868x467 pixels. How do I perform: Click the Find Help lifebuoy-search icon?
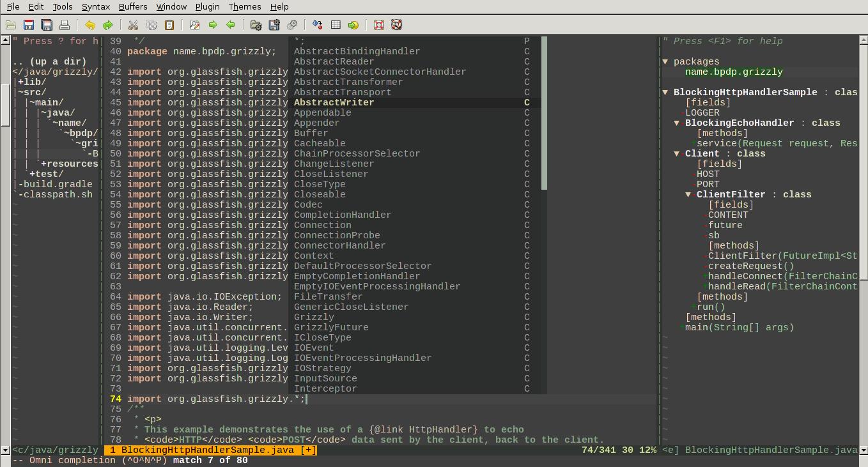click(397, 25)
